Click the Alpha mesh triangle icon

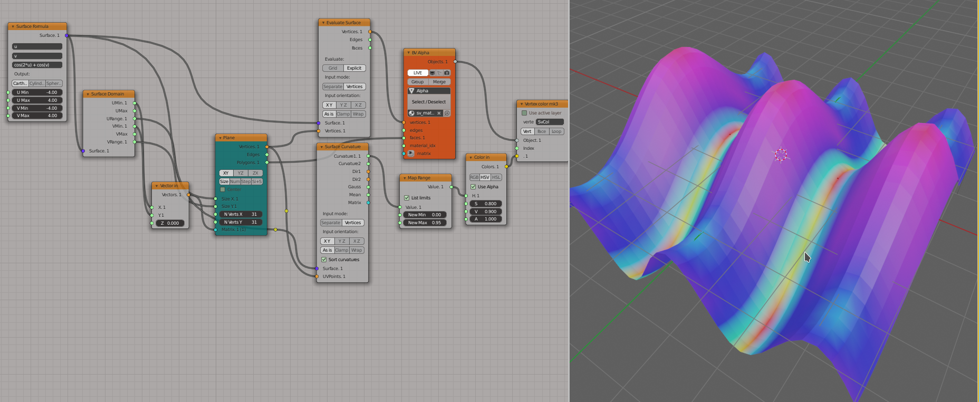(412, 91)
